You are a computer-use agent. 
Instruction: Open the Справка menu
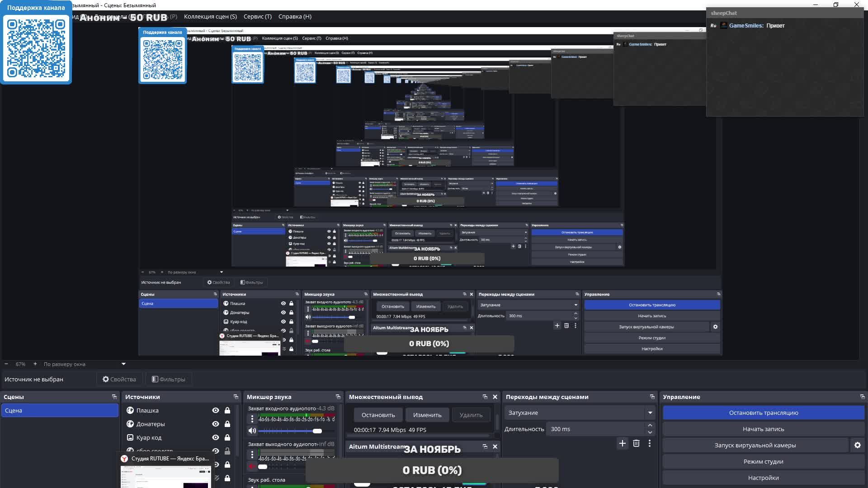(x=295, y=16)
